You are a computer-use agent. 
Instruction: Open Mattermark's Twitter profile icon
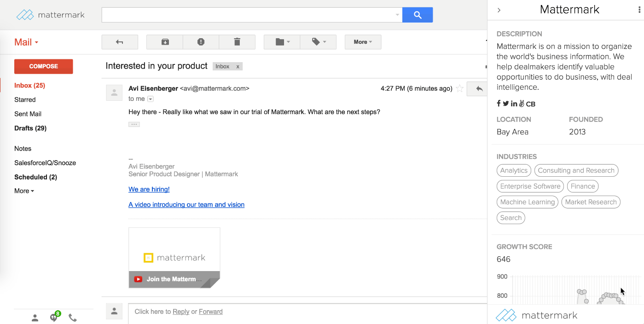(506, 104)
